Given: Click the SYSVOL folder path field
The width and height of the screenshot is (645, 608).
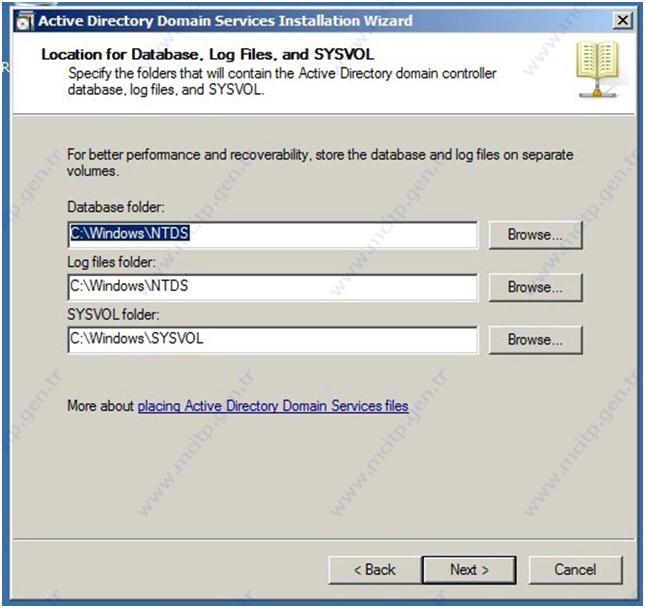Looking at the screenshot, I should [272, 339].
